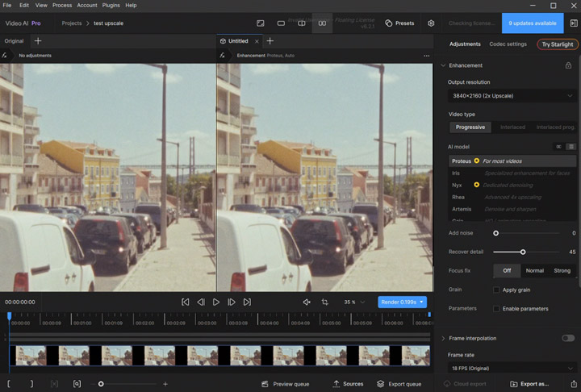Adjust the Add noise slider handle
This screenshot has width=581, height=392.
(x=495, y=233)
